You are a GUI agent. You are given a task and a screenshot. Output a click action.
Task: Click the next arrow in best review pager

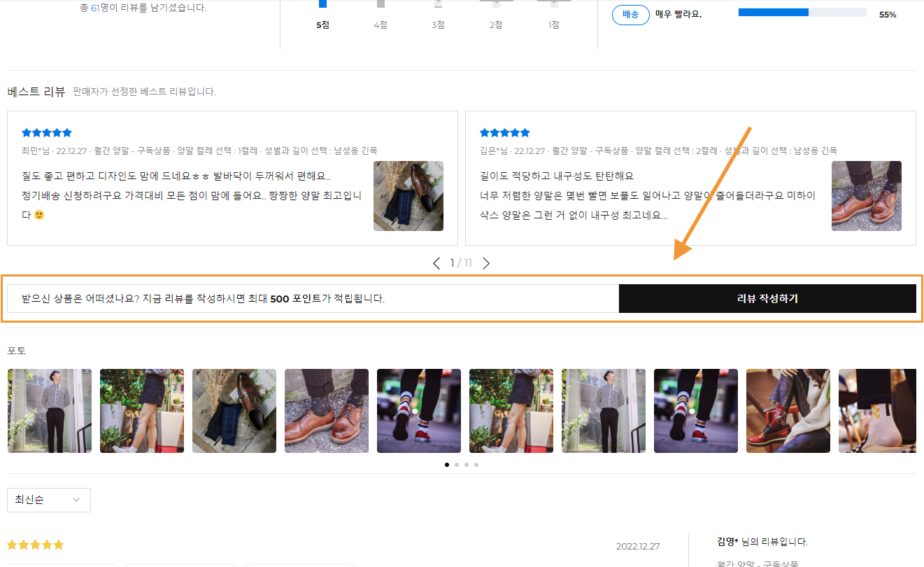tap(486, 263)
